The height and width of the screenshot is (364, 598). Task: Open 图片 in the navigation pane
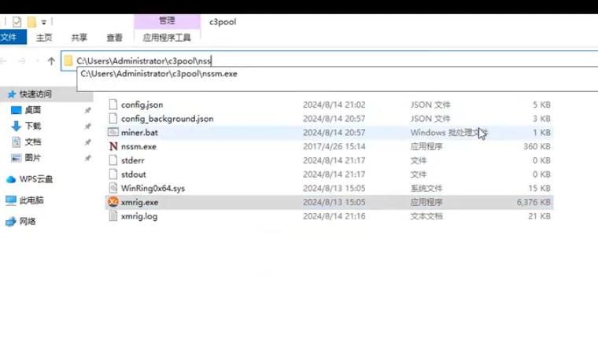click(x=33, y=157)
